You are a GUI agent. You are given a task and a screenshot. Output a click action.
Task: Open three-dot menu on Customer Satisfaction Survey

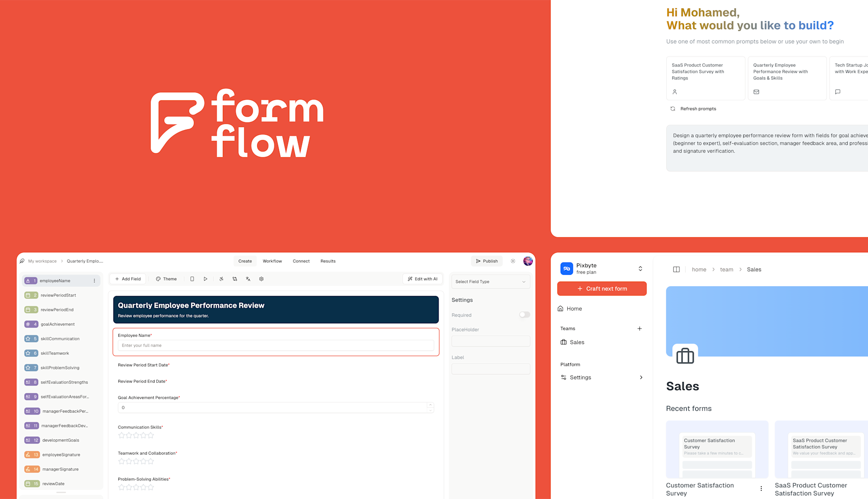click(x=761, y=489)
